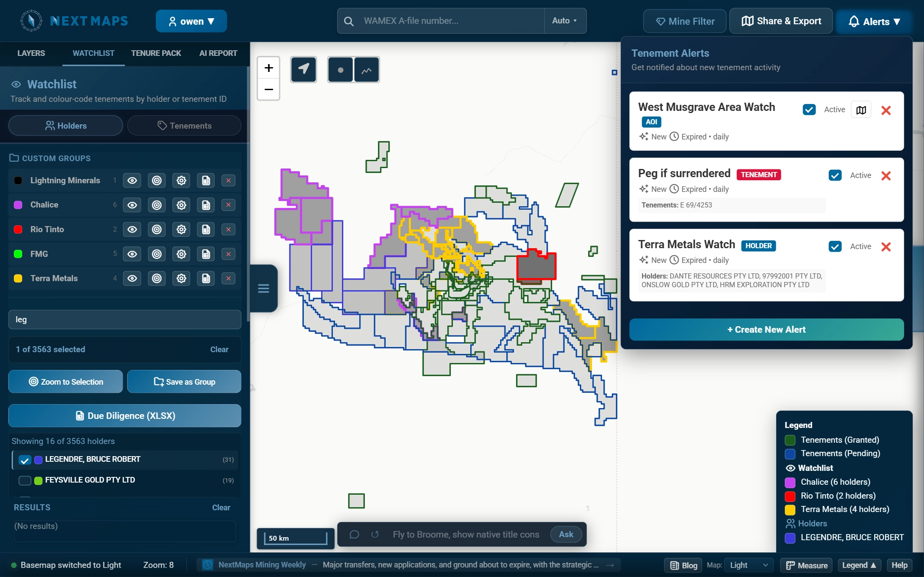The width and height of the screenshot is (924, 577).
Task: Collapse the Alerts dropdown
Action: point(874,21)
